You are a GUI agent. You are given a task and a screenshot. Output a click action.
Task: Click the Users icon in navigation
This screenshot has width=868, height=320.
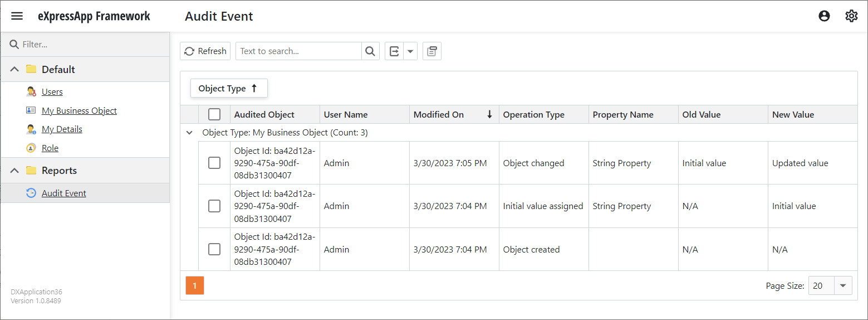(x=31, y=91)
